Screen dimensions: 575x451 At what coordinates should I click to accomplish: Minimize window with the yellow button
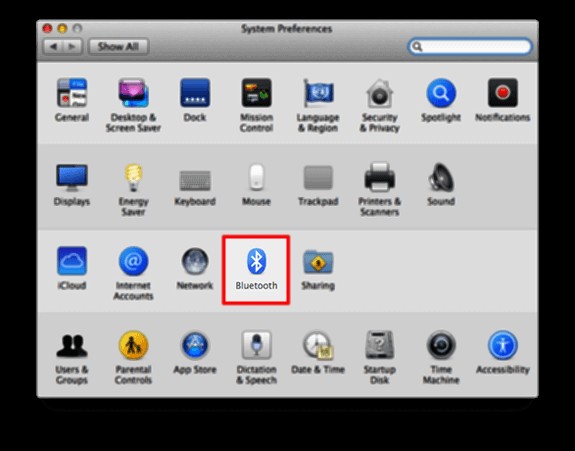click(62, 28)
